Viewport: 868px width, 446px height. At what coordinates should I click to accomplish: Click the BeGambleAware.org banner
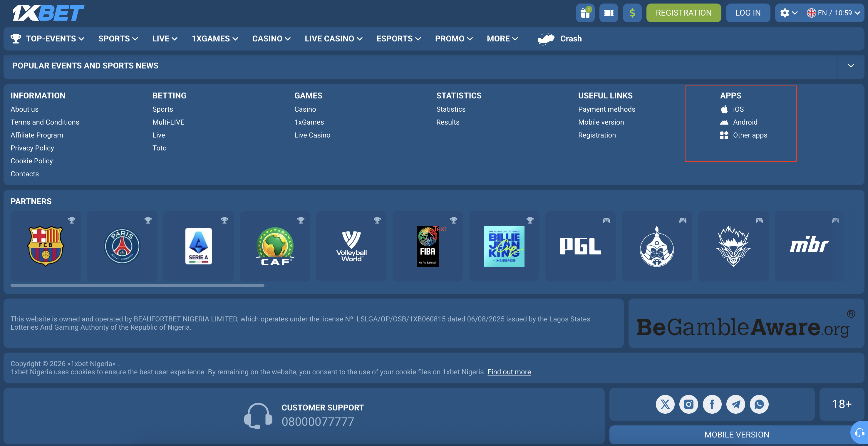[746, 323]
